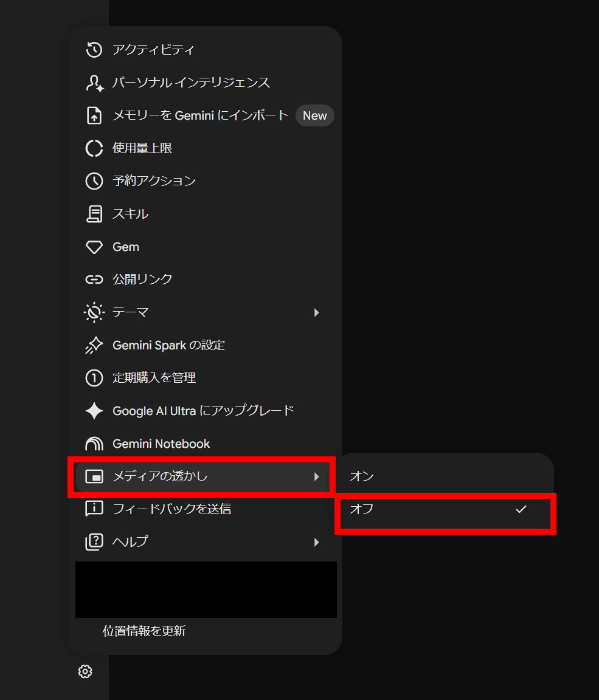Click the manage subscription circle icon
The image size is (599, 700).
[x=94, y=378]
